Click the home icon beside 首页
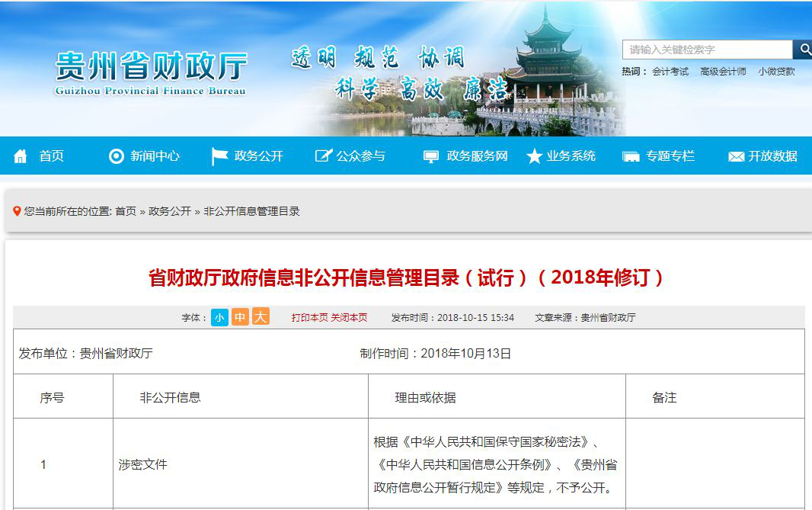Screen dimensions: 812x510 (x=21, y=156)
